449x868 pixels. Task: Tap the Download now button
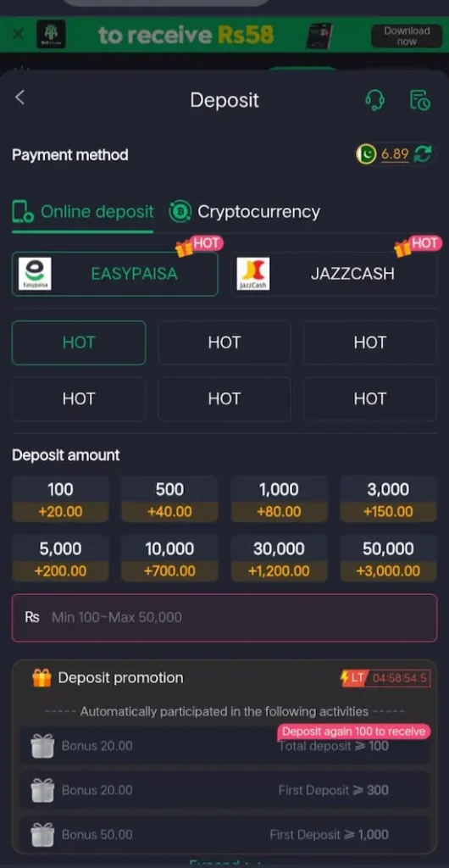tap(407, 36)
